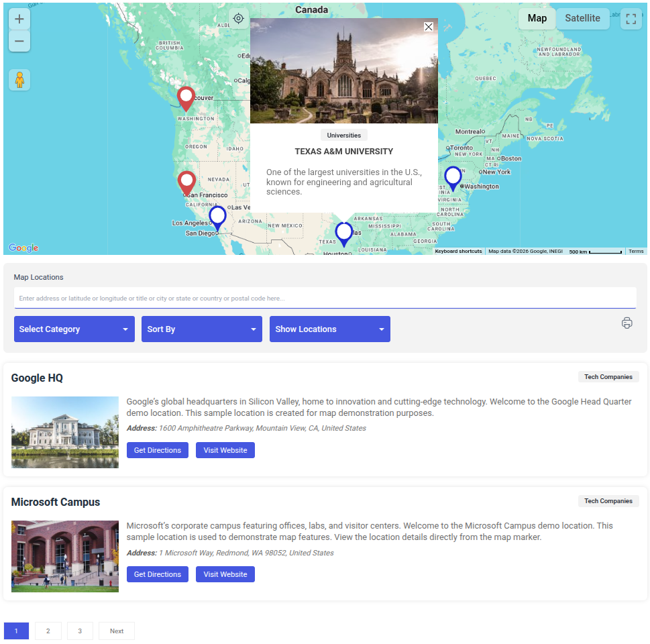Zoom in on the map
This screenshot has height=644, width=650.
coord(19,19)
